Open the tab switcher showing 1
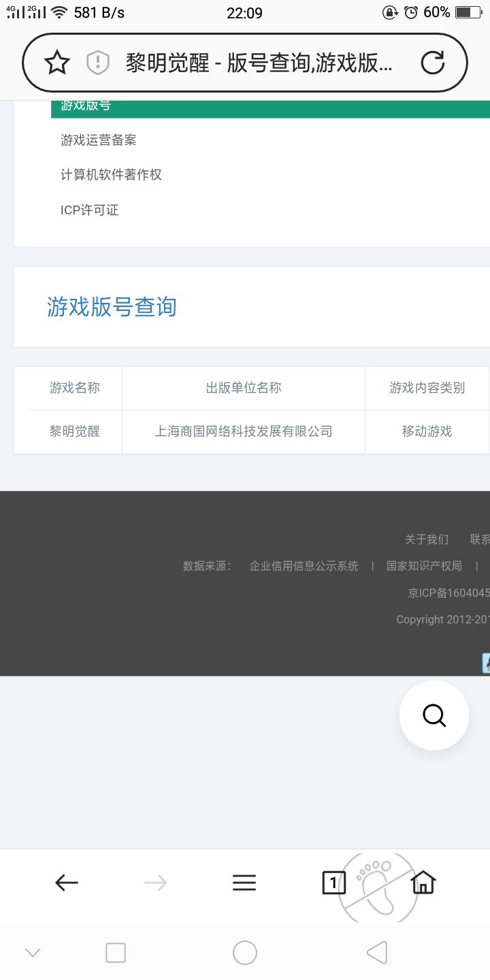 (333, 883)
